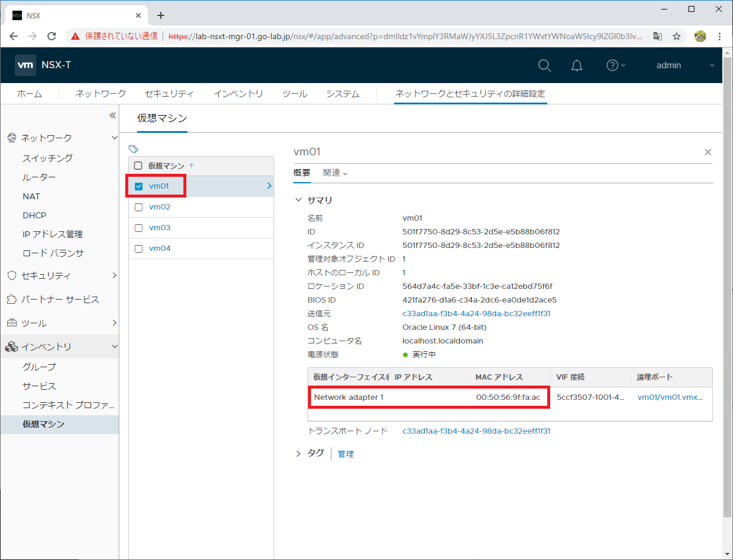Go forward in the browser

[33, 36]
